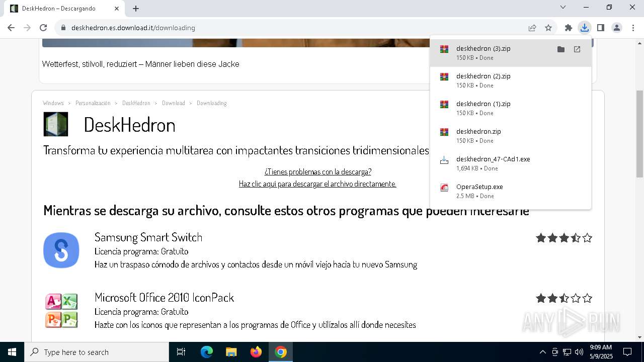This screenshot has width=644, height=362.
Task: Reload the current page
Action: [x=43, y=28]
